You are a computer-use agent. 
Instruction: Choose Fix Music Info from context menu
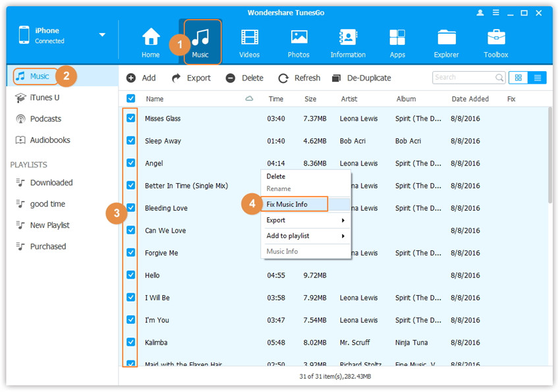point(295,204)
